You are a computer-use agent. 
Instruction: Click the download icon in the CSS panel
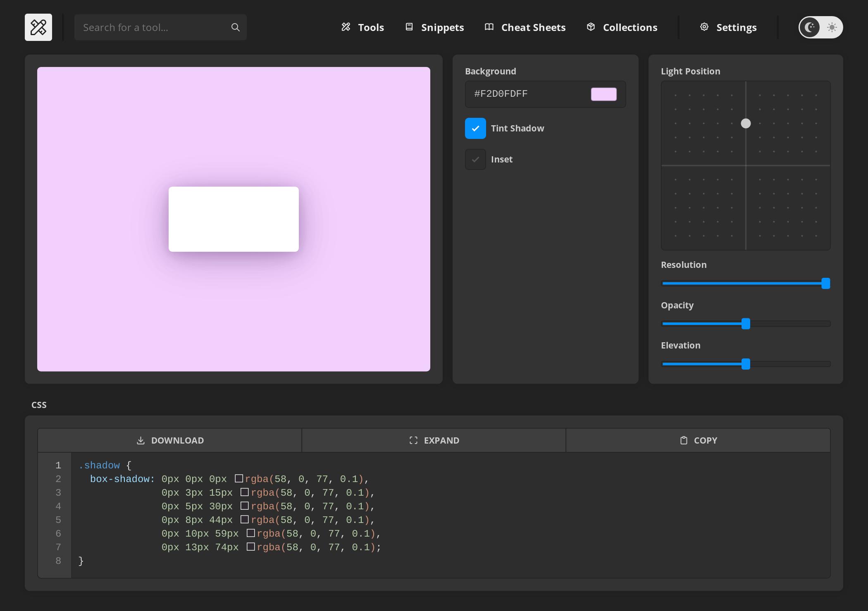(x=141, y=440)
